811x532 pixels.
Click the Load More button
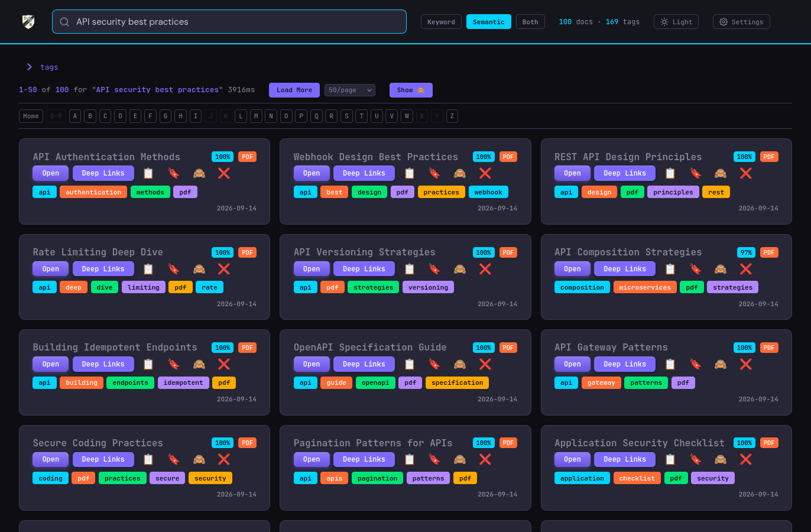(294, 90)
